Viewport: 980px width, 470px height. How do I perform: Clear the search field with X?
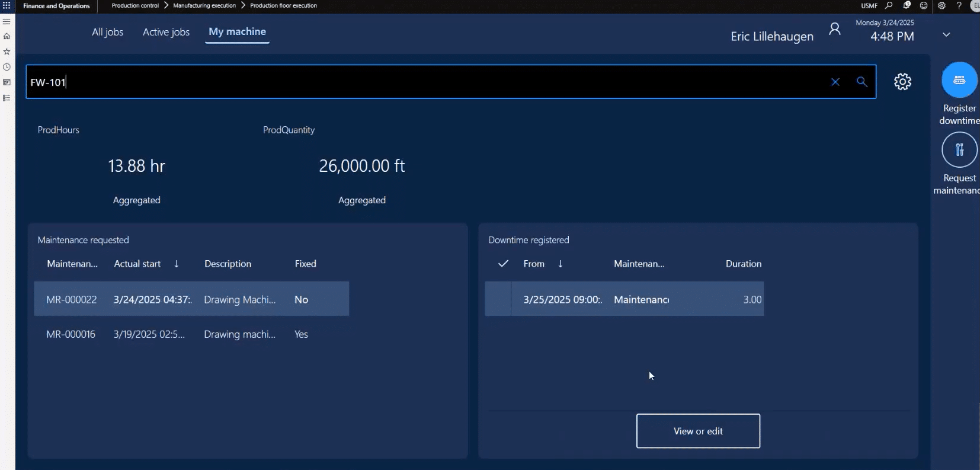click(x=835, y=82)
